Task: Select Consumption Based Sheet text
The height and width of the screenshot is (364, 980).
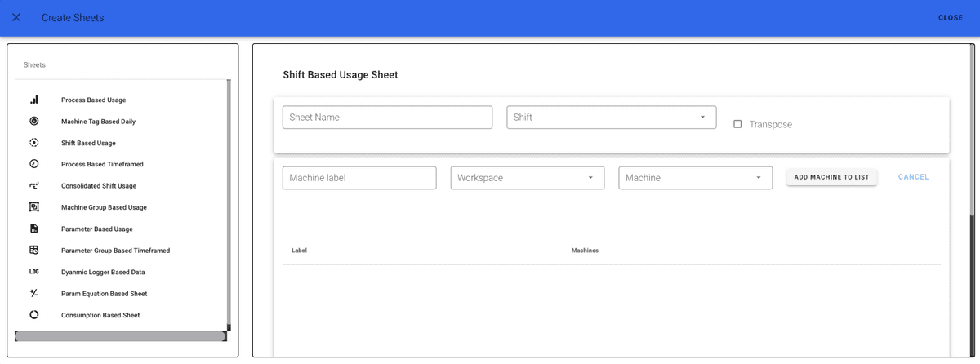Action: pyautogui.click(x=100, y=315)
